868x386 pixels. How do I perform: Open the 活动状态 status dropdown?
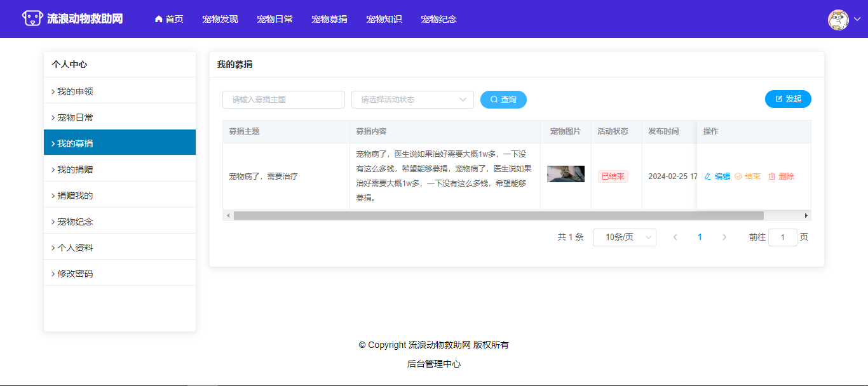point(412,100)
